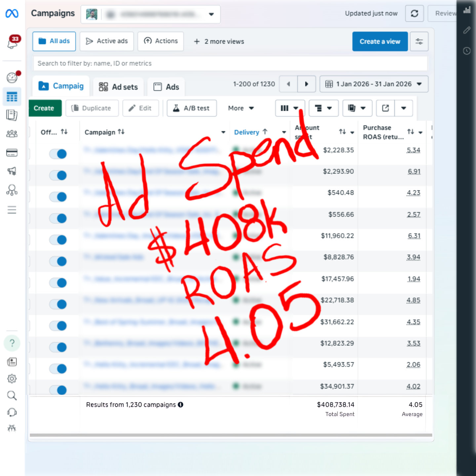Click the horizontal scrollbar under table
The image size is (476, 476).
point(231,435)
